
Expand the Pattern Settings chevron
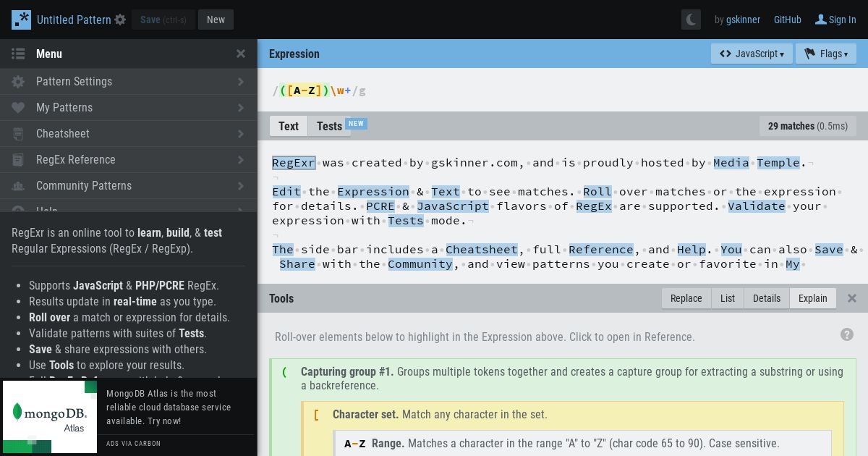(241, 82)
